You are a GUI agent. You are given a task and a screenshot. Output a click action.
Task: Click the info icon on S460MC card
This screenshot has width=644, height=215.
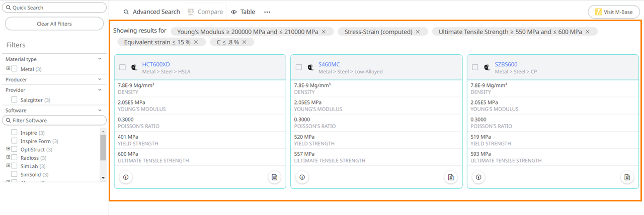click(x=302, y=177)
